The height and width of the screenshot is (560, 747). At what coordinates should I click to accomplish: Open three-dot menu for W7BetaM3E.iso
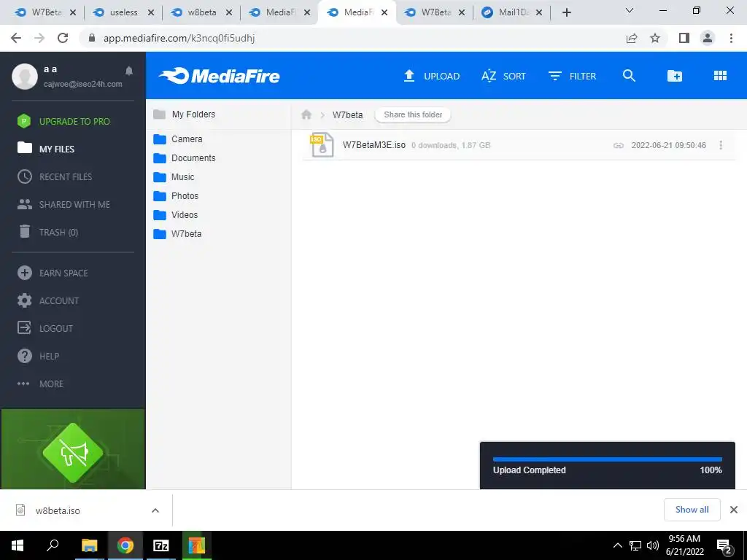[x=721, y=145]
